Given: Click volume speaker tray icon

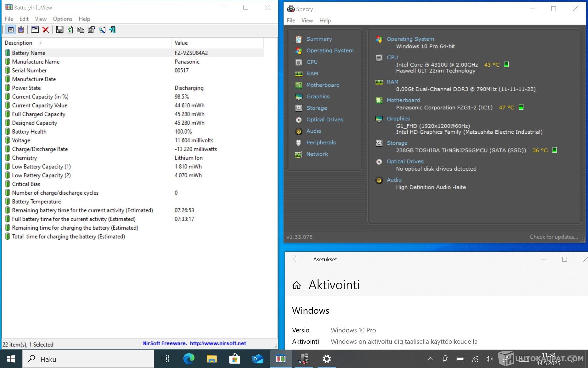Looking at the screenshot, I should pos(489,359).
